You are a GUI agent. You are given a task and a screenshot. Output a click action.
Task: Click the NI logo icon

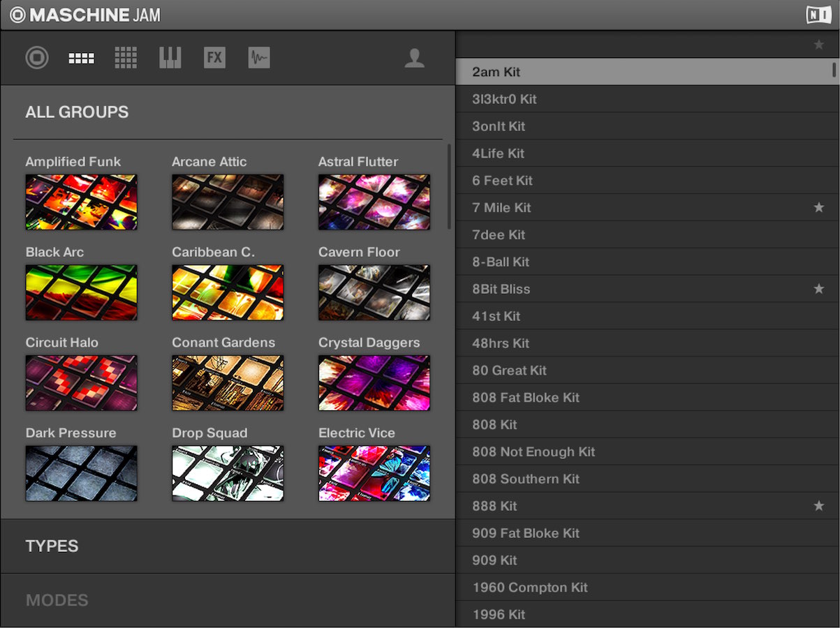click(818, 15)
